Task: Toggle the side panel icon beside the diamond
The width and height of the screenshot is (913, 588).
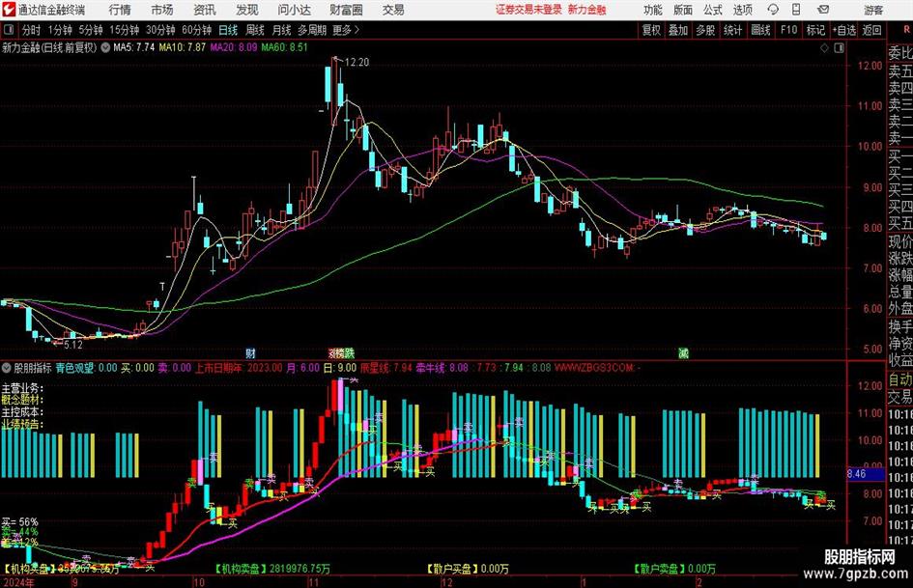Action: pos(839,48)
